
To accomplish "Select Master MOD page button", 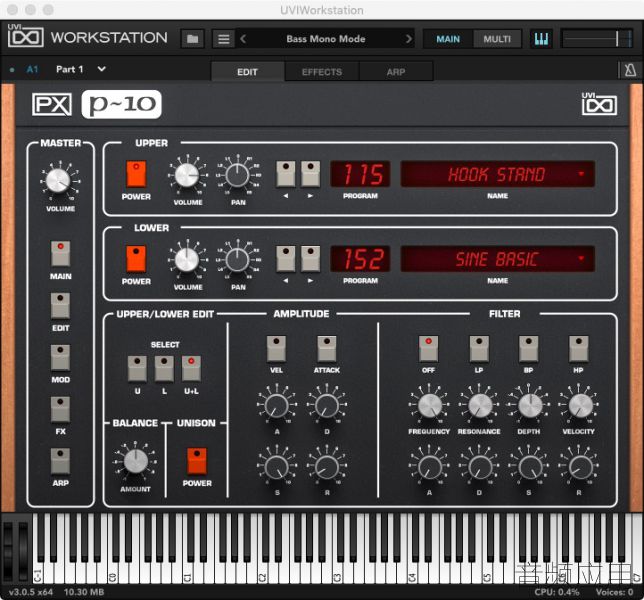I will (60, 357).
